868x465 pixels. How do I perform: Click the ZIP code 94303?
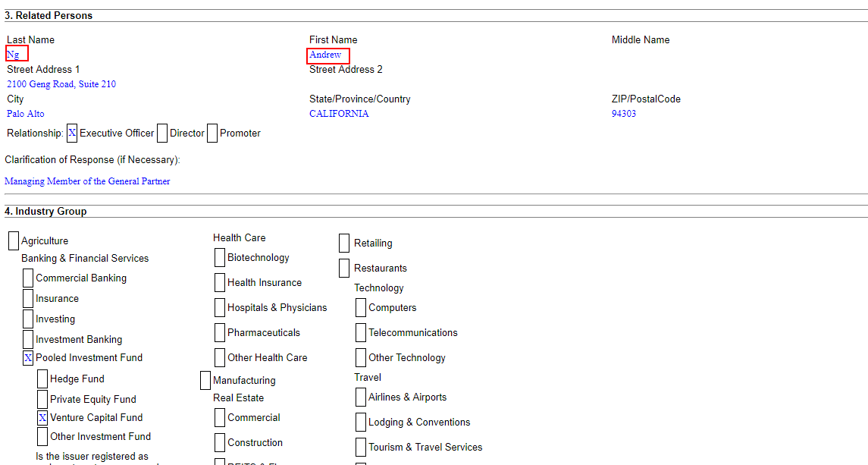coord(624,114)
